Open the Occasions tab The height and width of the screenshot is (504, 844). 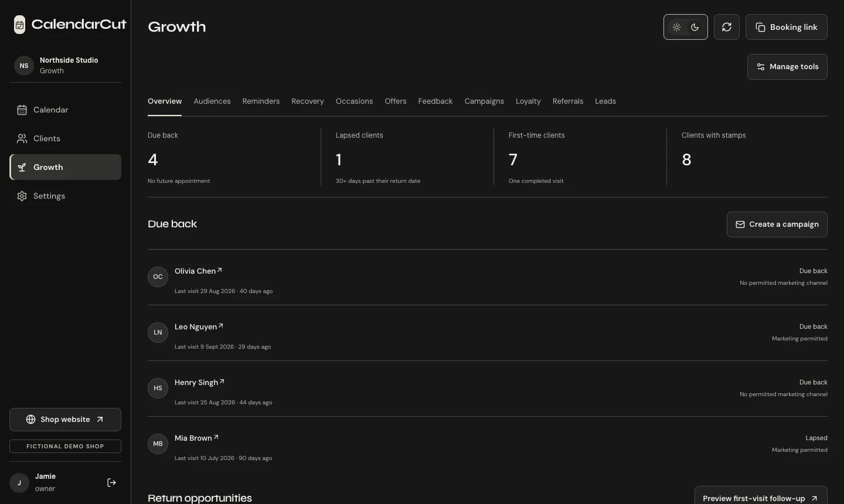[354, 101]
